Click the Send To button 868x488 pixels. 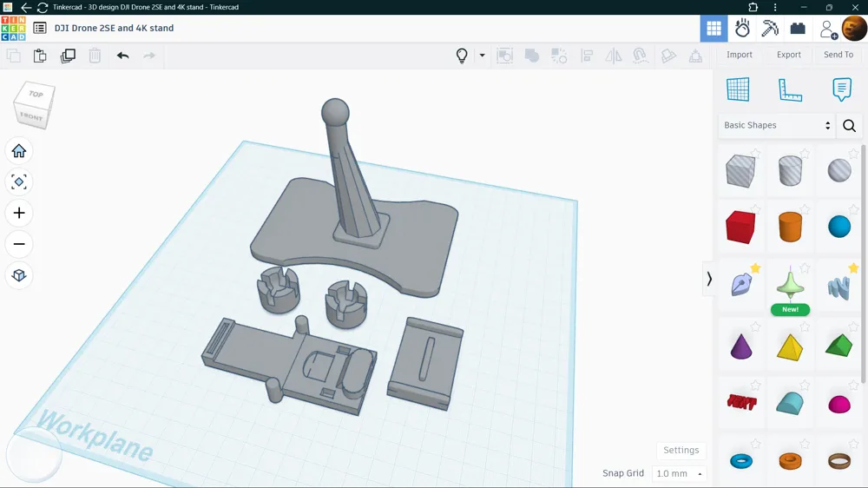[x=838, y=55]
